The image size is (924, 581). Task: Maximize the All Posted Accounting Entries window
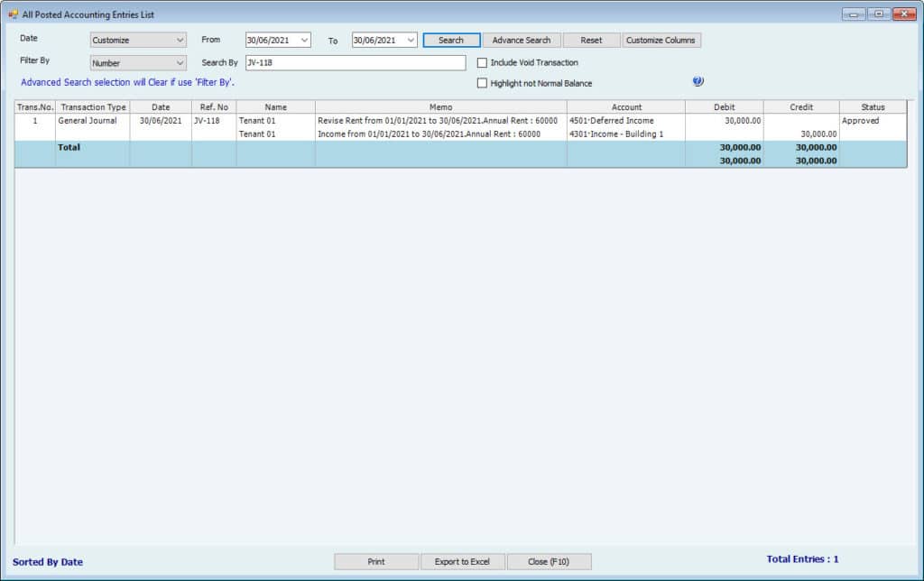coord(879,14)
